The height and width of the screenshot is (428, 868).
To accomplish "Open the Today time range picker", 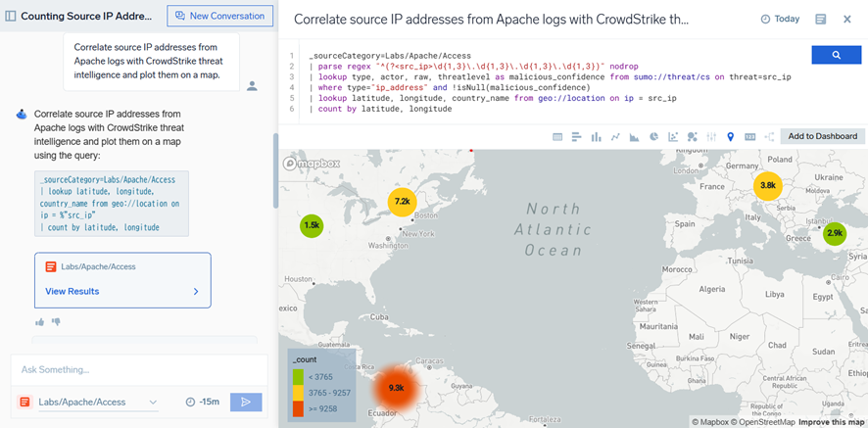I will click(780, 20).
